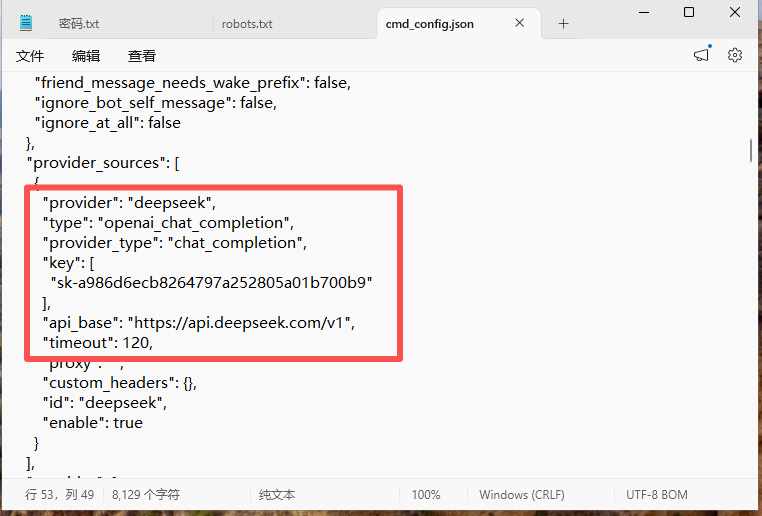Click the "key": [ line
This screenshot has height=516, width=762.
click(69, 263)
